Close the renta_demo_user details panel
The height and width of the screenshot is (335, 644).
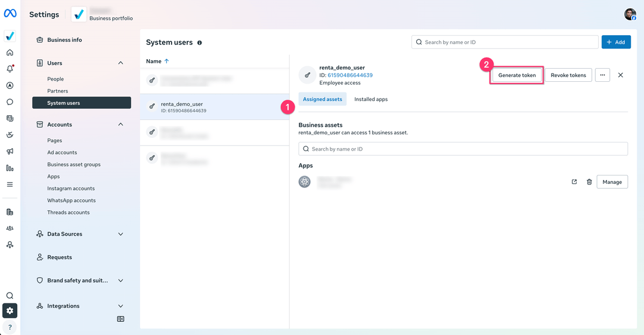click(621, 75)
